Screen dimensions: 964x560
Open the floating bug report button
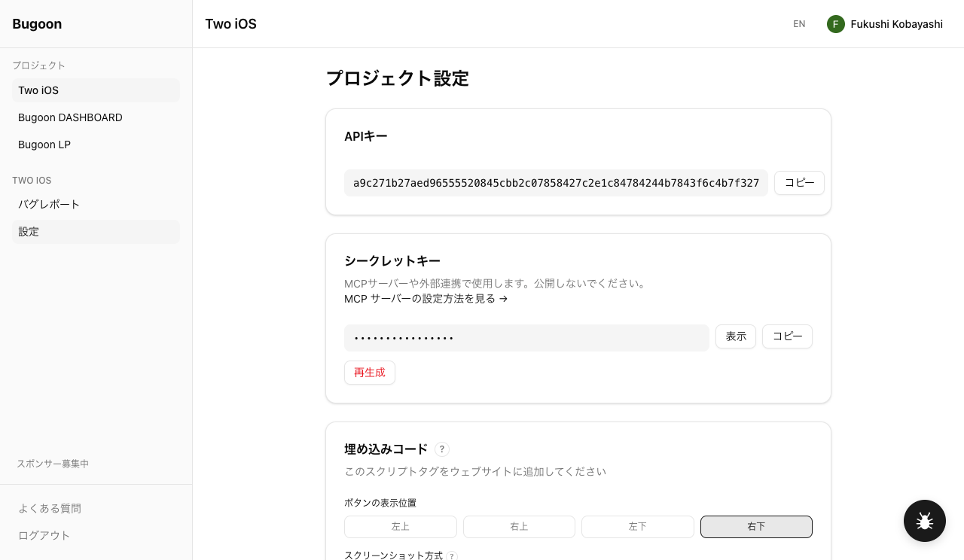(925, 521)
